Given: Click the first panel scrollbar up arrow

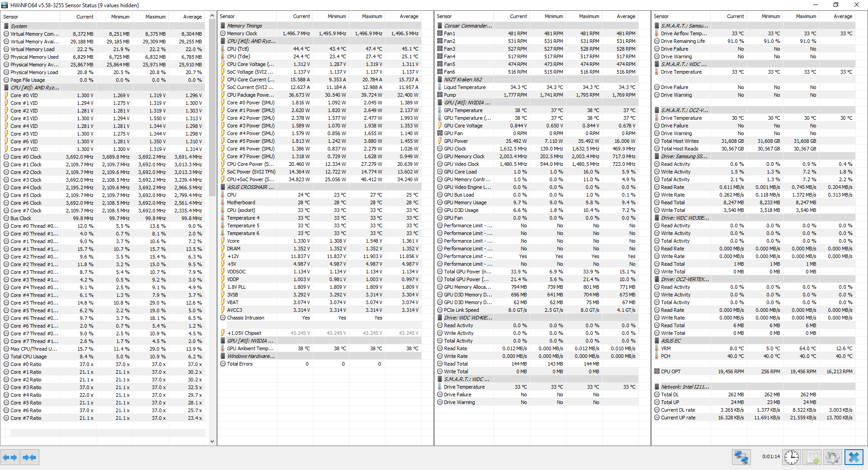Looking at the screenshot, I should (212, 16).
